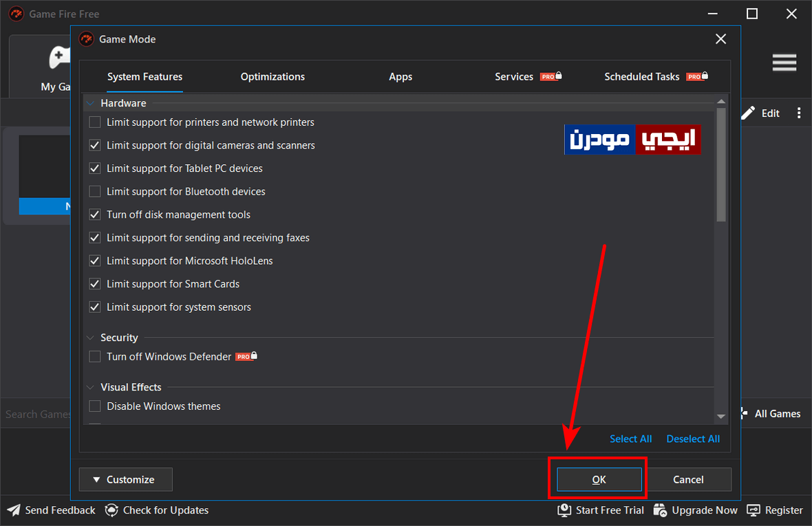
Task: Click the vertical scrollbar thumb in features list
Action: tap(721, 164)
